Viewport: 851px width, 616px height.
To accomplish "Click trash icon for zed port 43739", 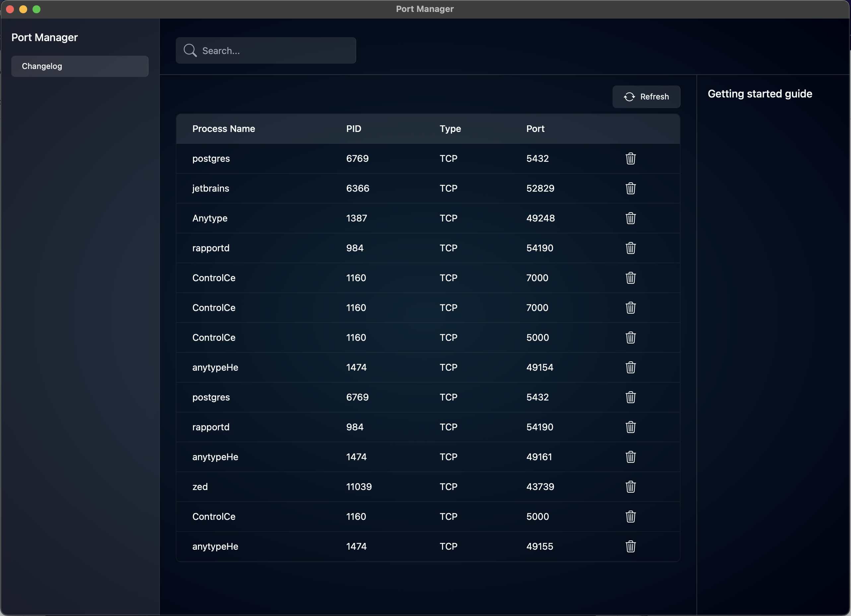I will point(630,487).
